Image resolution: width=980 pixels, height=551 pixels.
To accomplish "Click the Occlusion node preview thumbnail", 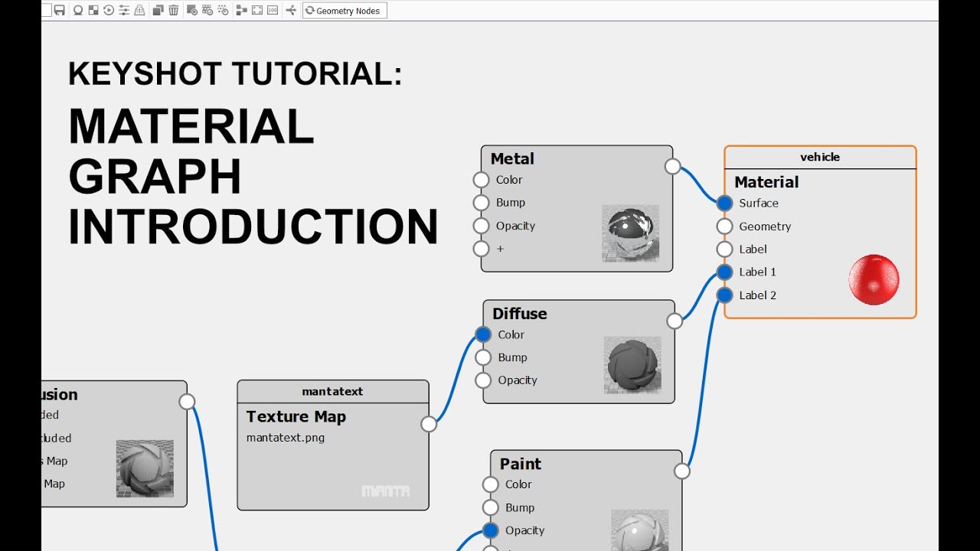I will coord(145,468).
